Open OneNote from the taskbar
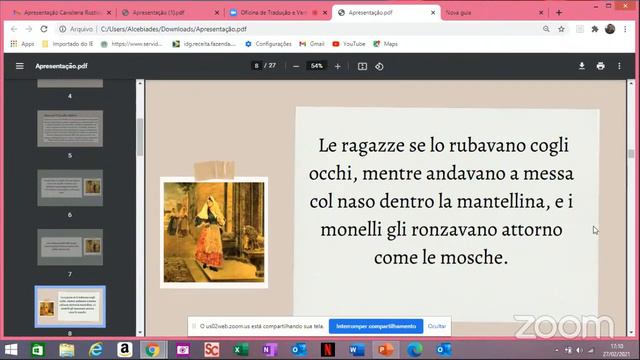Screen dimensions: 640x360 270,350
